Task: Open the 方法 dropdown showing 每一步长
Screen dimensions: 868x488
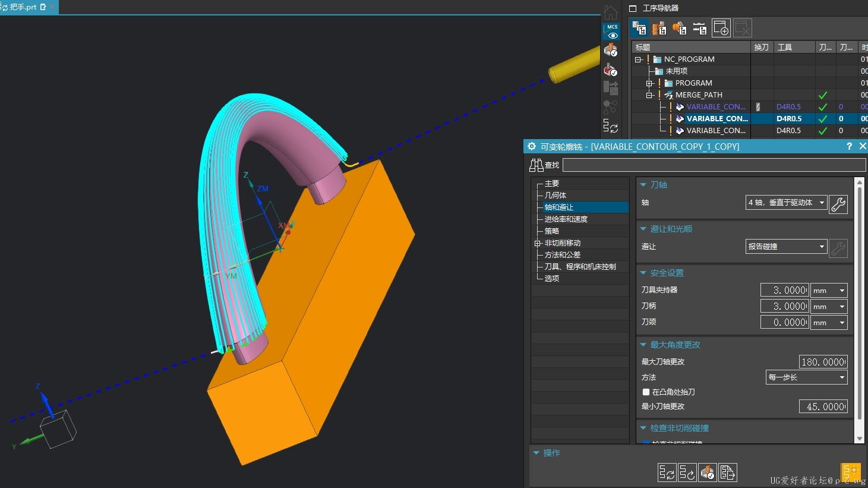Action: pos(806,377)
